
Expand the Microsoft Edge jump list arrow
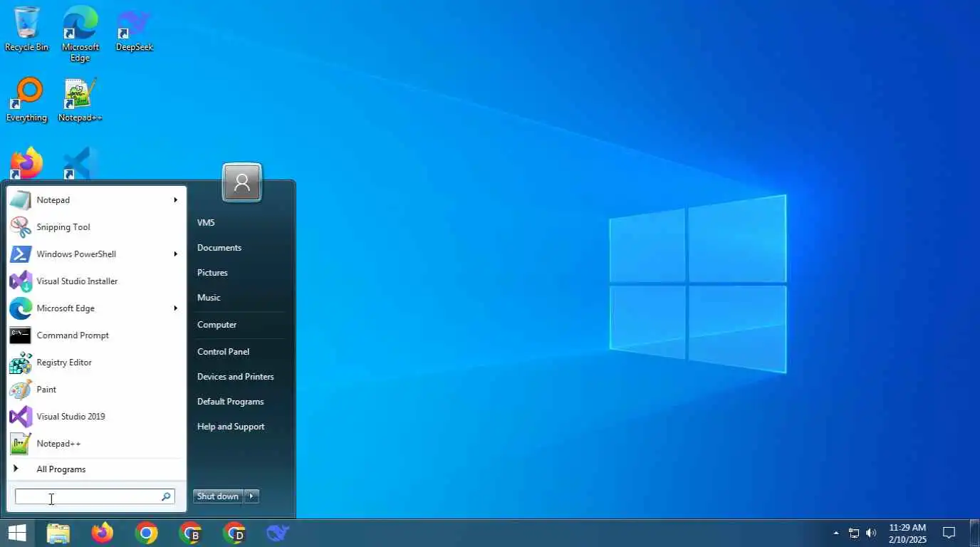click(x=175, y=308)
